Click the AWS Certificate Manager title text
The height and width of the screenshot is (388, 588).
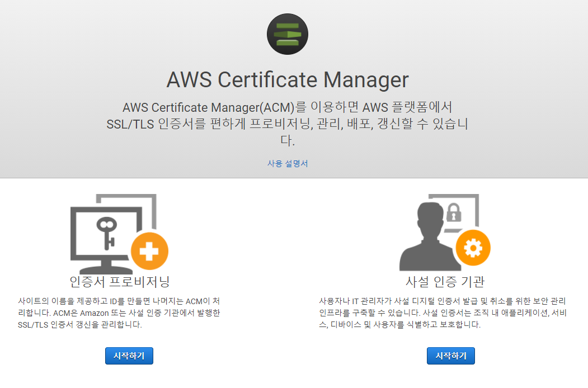(288, 79)
